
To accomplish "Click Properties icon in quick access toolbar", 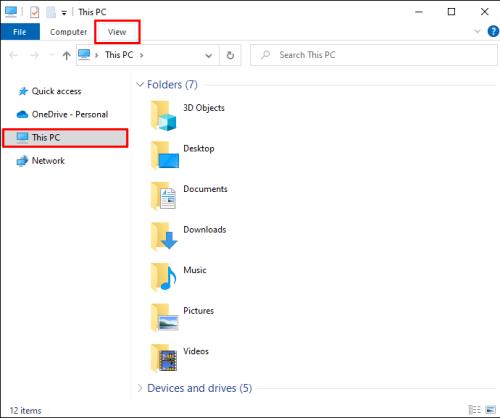I will point(34,12).
